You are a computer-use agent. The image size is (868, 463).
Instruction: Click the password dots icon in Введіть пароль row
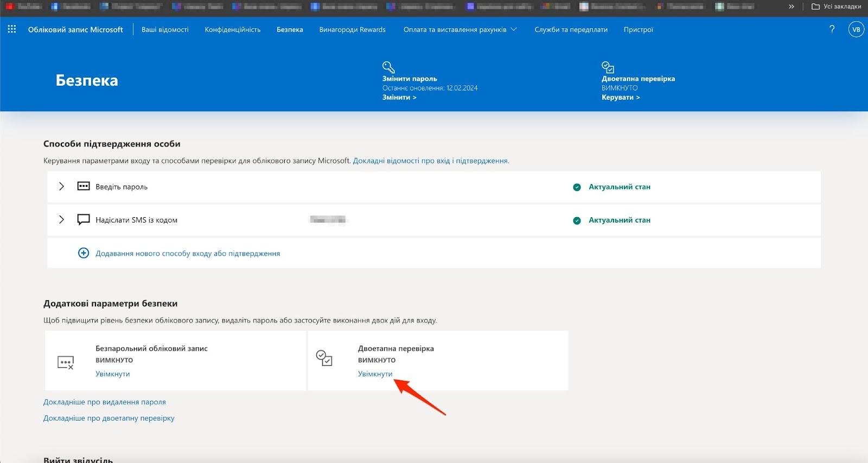point(84,186)
